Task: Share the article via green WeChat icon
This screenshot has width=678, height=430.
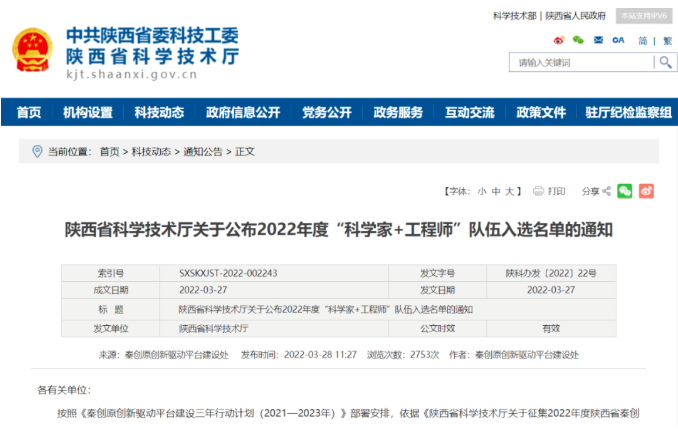Action: click(625, 191)
